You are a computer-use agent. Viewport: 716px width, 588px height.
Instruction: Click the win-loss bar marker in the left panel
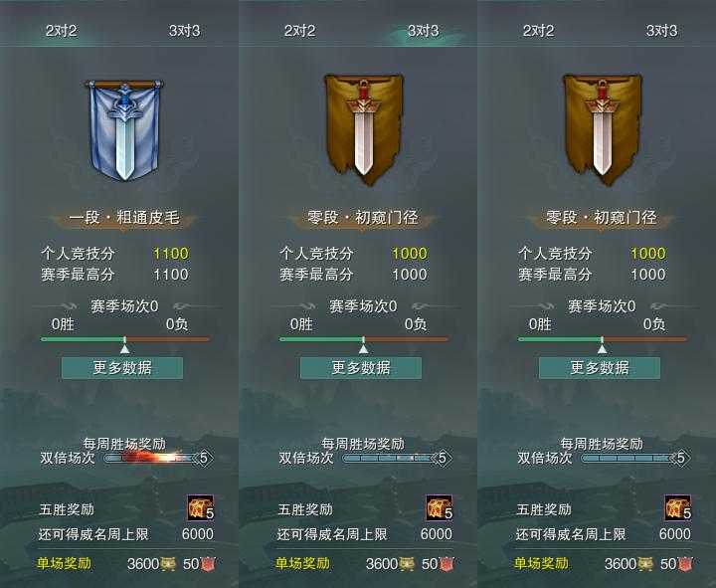pos(124,346)
